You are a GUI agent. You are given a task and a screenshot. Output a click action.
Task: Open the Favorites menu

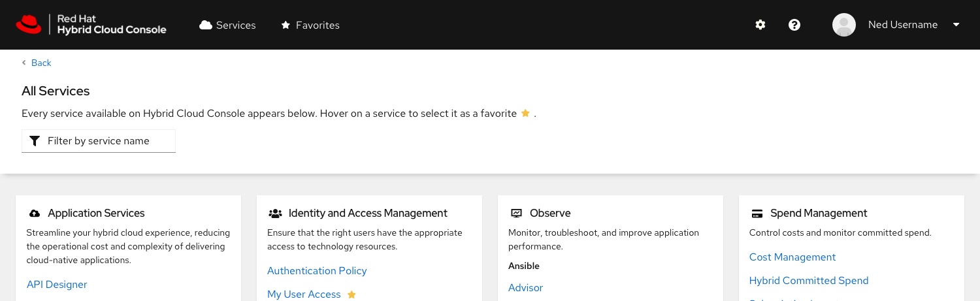coord(310,25)
